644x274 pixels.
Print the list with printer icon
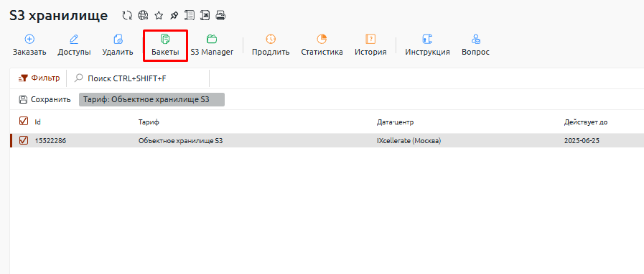point(221,16)
